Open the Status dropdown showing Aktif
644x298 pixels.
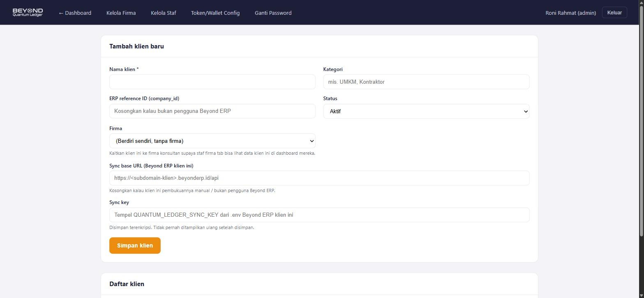[x=426, y=111]
